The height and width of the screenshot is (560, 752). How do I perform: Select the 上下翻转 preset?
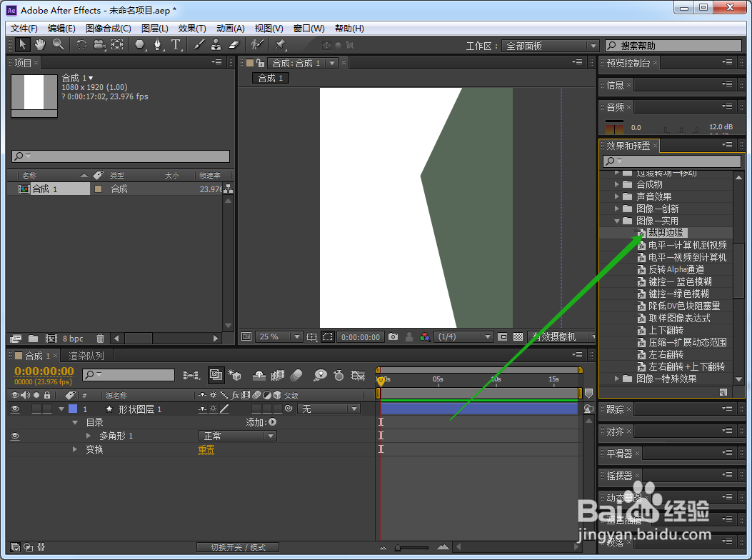(x=666, y=330)
